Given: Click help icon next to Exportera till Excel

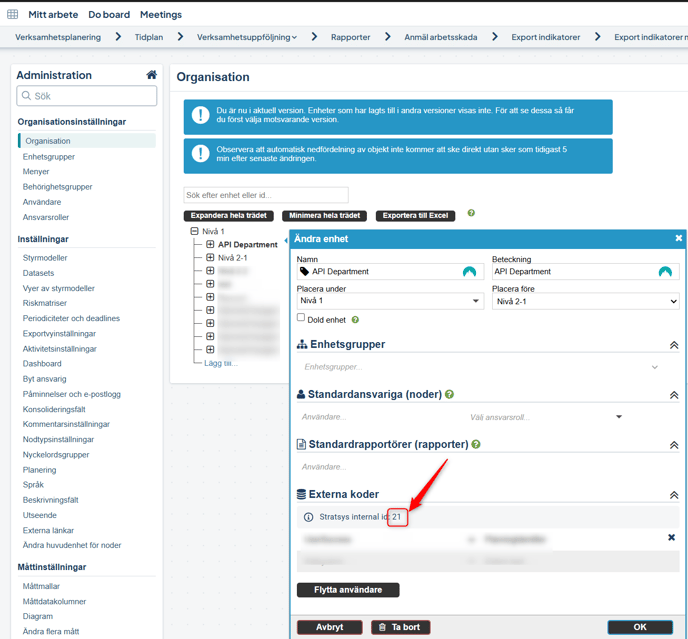Looking at the screenshot, I should coord(471,213).
